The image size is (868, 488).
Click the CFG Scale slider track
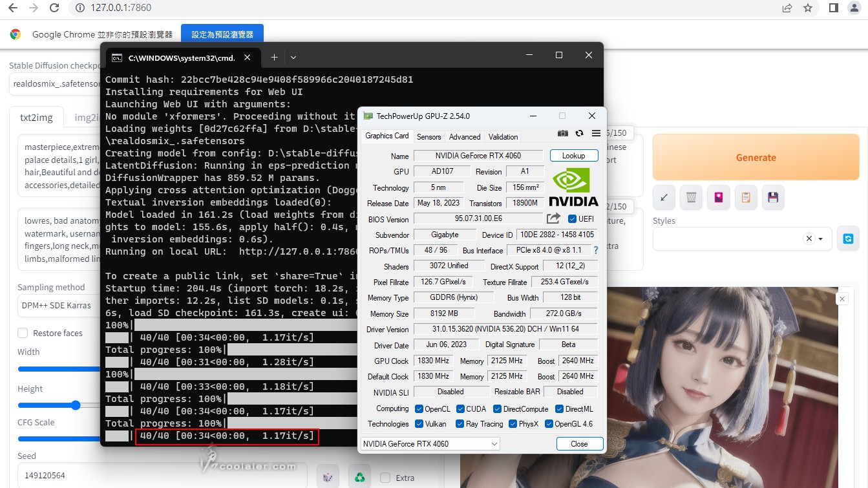pos(59,439)
